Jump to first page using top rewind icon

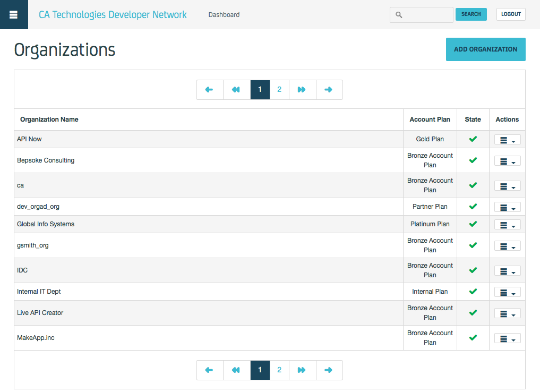pos(236,90)
